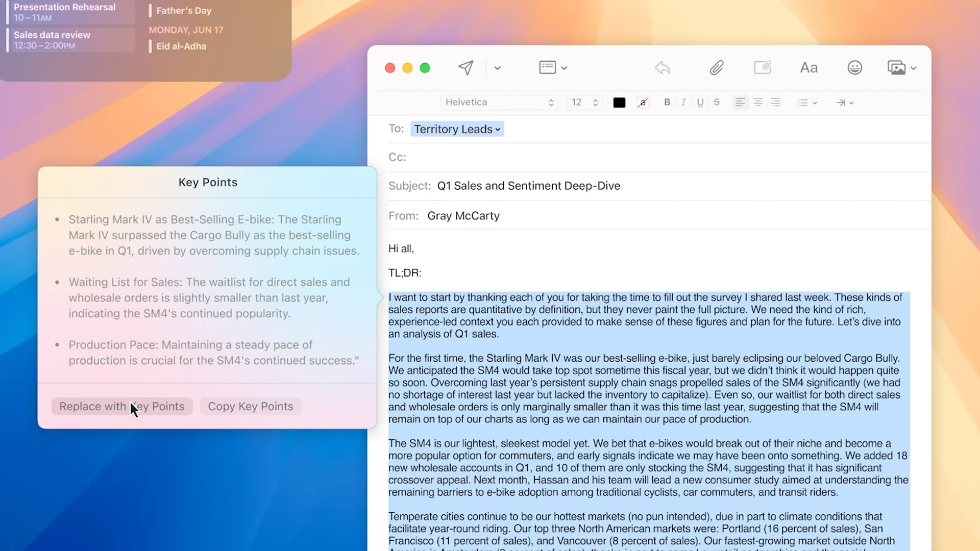The height and width of the screenshot is (551, 980).
Task: Click the markup attachment icon
Action: tap(763, 67)
